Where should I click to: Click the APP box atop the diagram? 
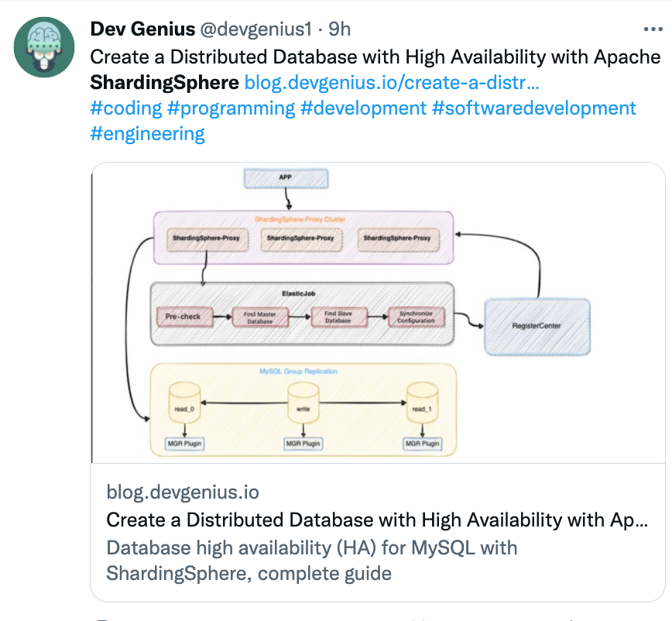tap(286, 178)
